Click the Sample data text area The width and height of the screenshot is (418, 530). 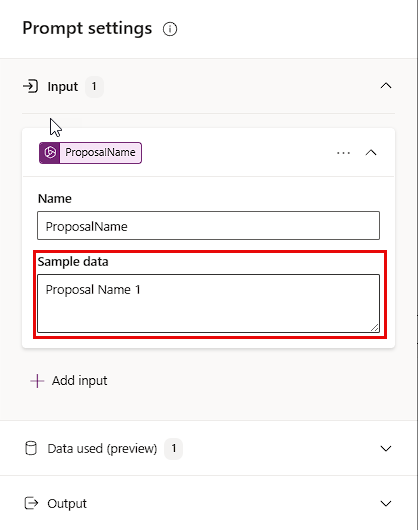point(208,303)
